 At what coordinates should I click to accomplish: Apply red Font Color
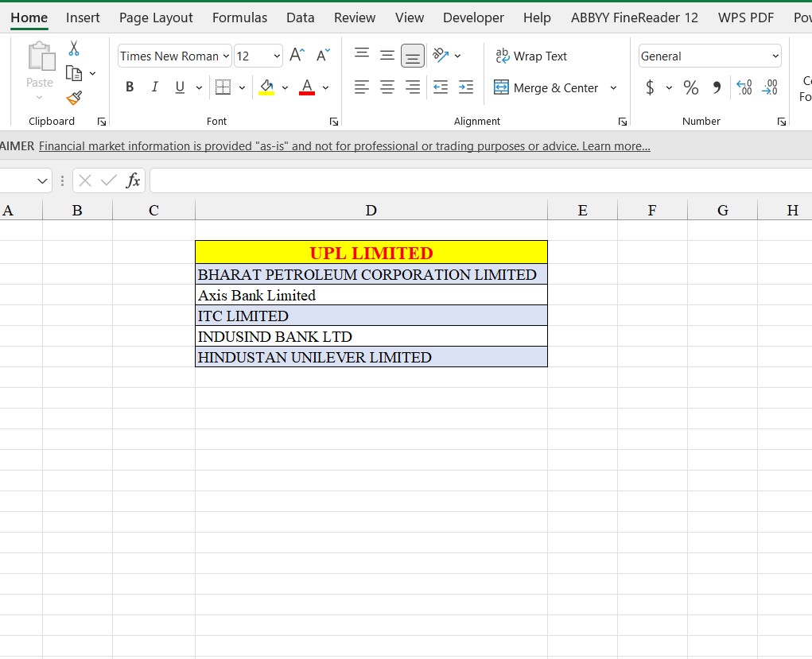(307, 87)
